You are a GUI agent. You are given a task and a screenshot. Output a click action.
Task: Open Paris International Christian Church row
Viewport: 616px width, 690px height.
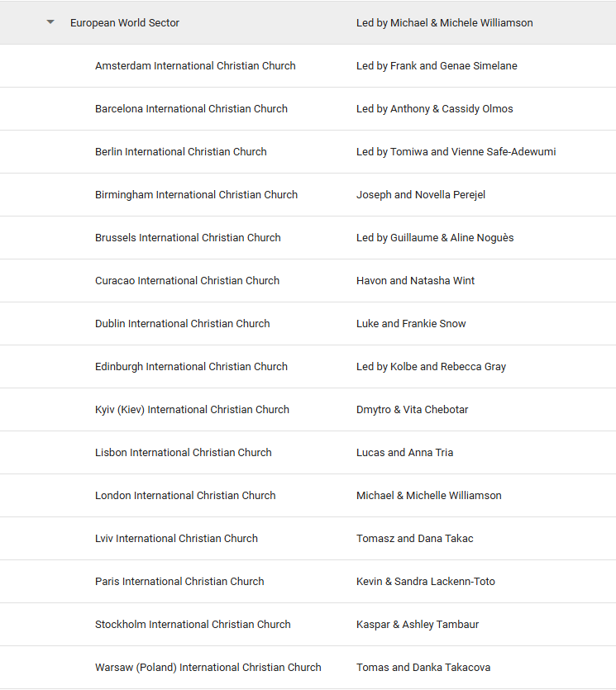pos(179,582)
